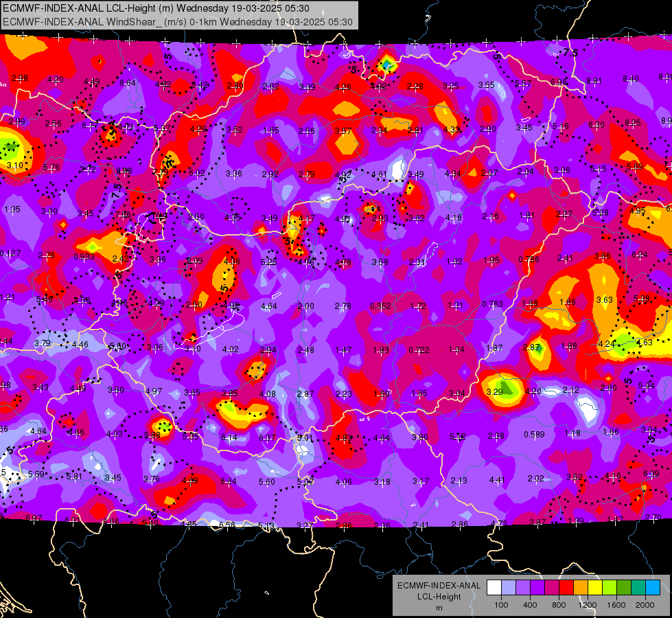Click the dark green legend swatch
672x618 pixels.
pyautogui.click(x=624, y=588)
